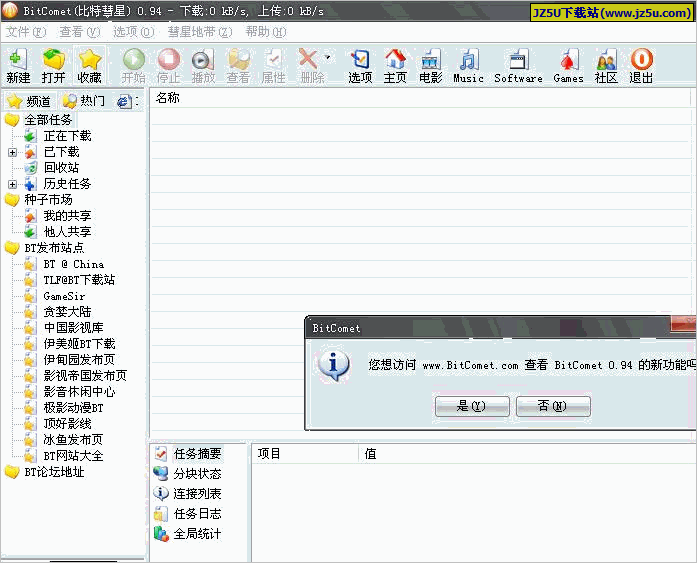The image size is (697, 563).
Task: Click the Software toolbar icon
Action: [518, 66]
